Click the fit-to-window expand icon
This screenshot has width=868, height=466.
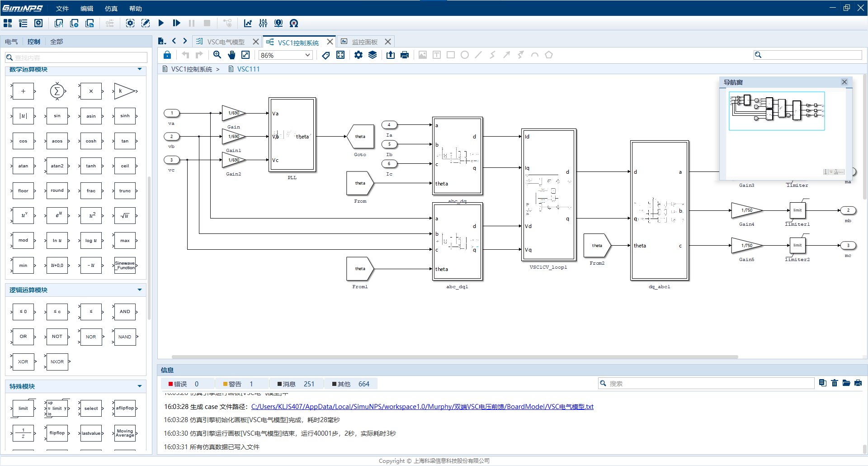(x=245, y=55)
